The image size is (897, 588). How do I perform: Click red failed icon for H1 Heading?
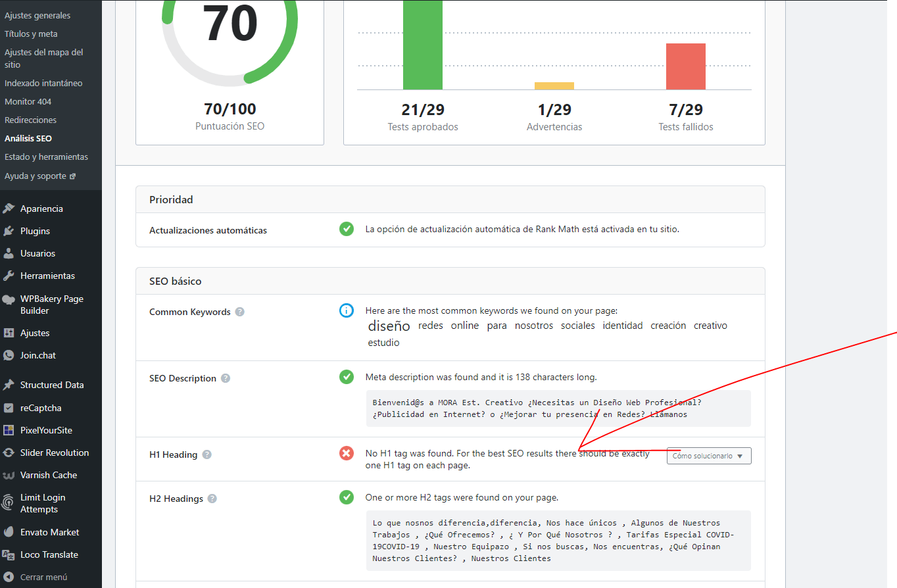(x=347, y=453)
